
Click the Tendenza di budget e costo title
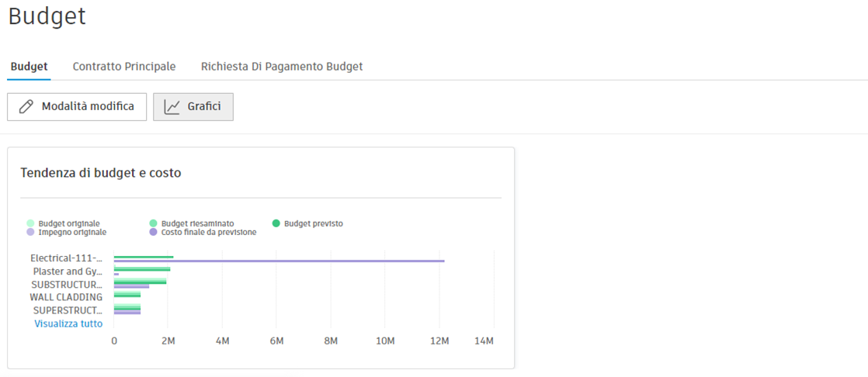point(101,173)
